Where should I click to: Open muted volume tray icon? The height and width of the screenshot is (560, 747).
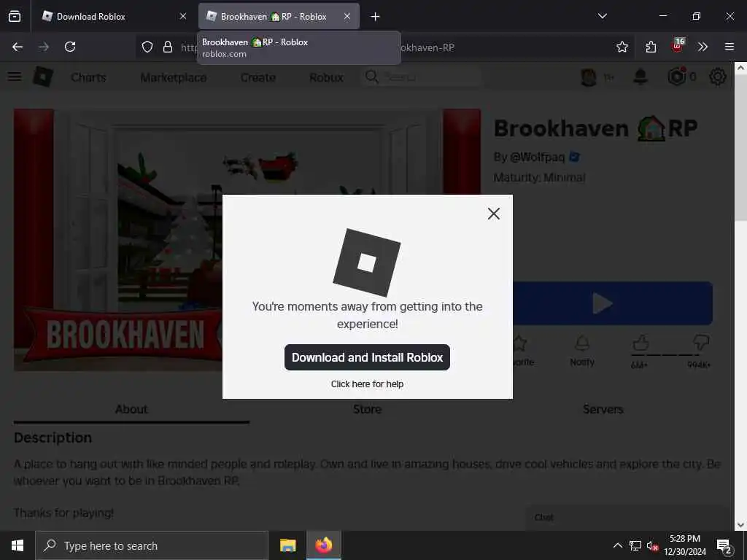click(x=652, y=545)
